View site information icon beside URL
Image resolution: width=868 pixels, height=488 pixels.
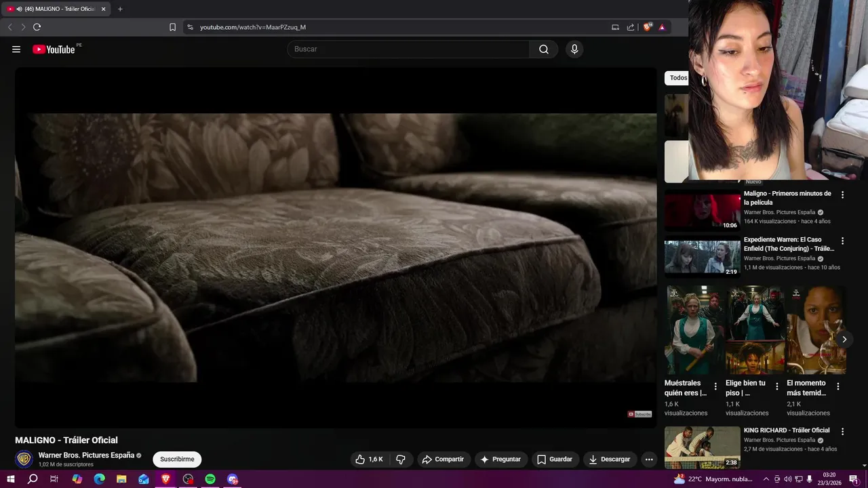[x=190, y=27]
